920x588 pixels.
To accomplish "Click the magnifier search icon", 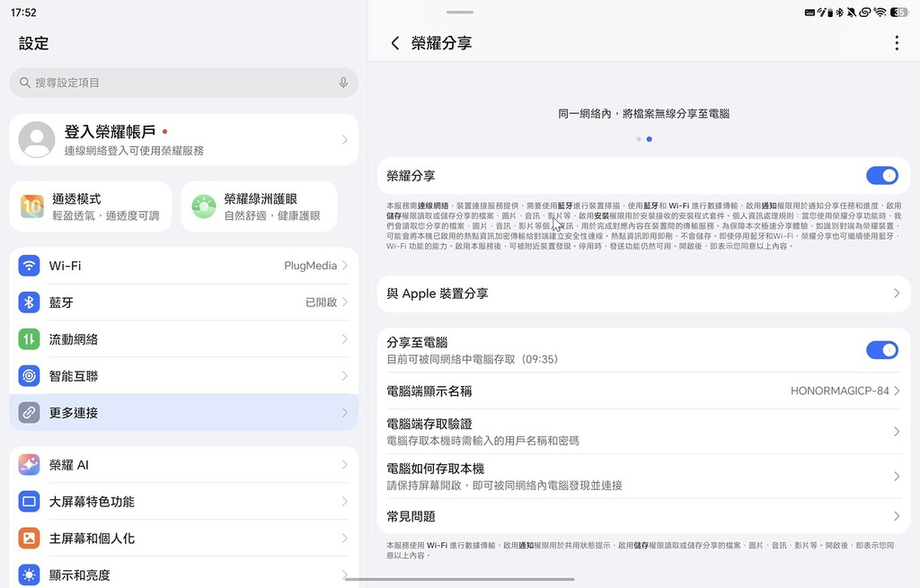I will point(24,83).
